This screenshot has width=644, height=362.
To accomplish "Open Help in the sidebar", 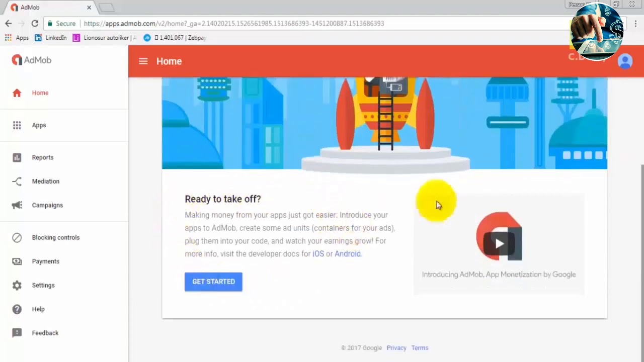I will [38, 309].
